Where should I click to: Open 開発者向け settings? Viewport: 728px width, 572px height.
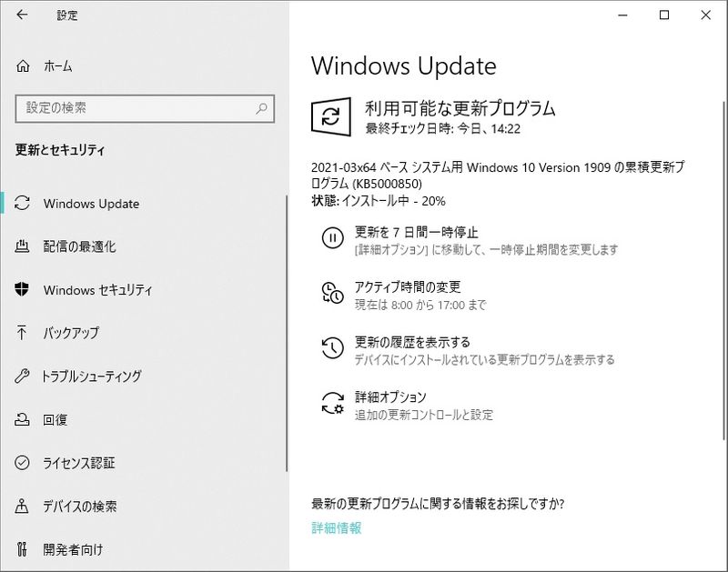click(73, 549)
